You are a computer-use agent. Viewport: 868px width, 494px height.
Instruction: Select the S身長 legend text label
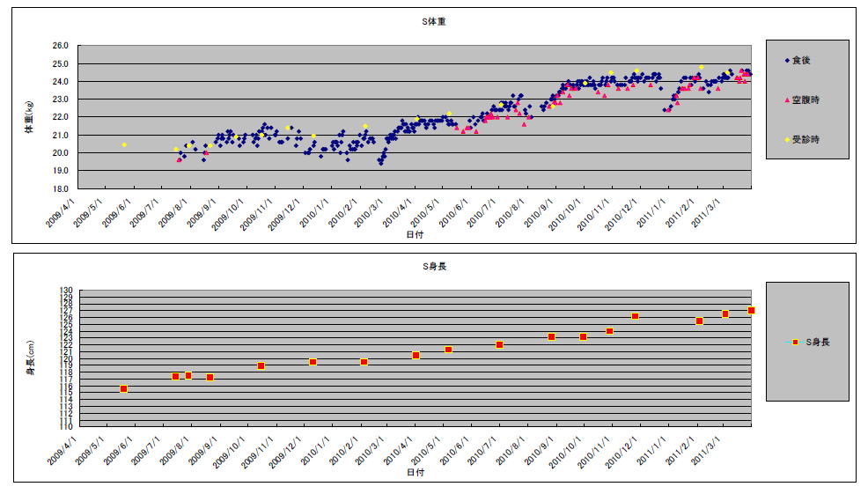click(816, 342)
